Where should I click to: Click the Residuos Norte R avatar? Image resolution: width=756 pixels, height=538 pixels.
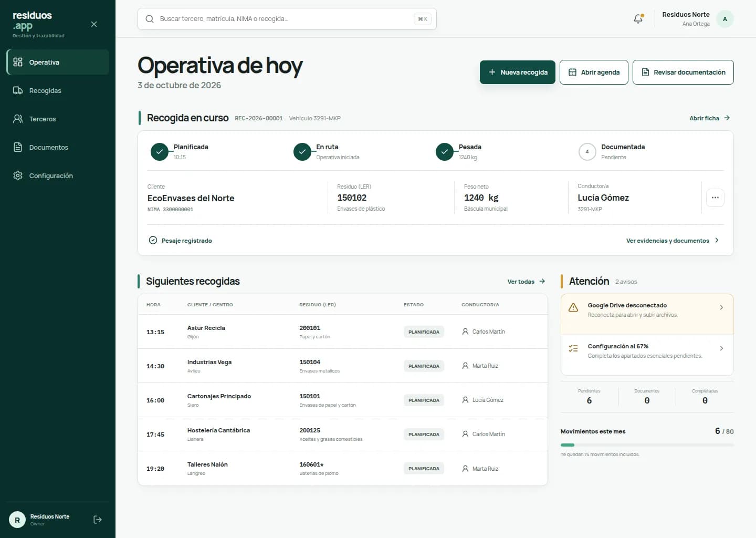tap(17, 520)
